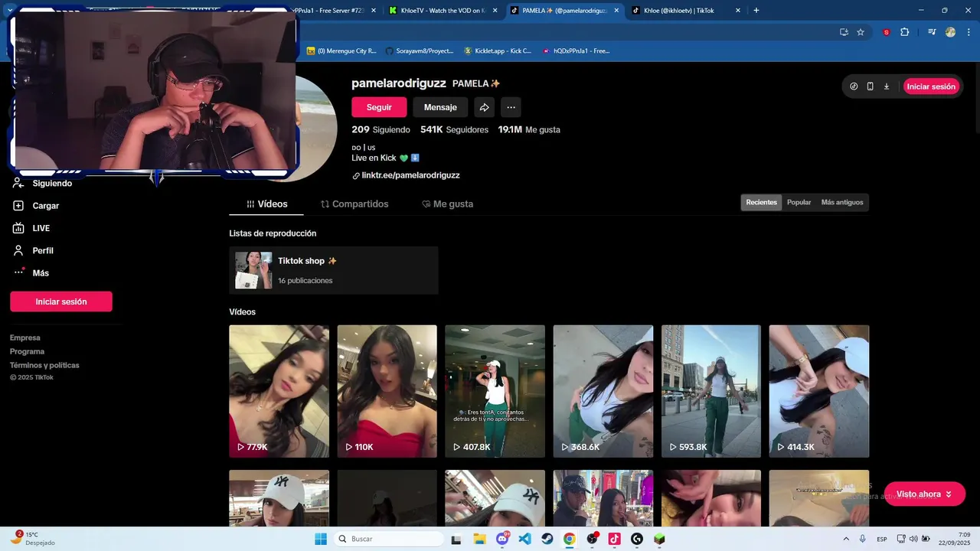Open Más menu in the sidebar
Screen dimensions: 980x551
click(x=31, y=273)
